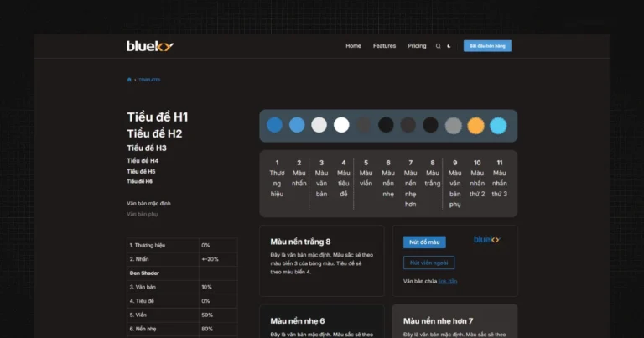Open the search magnifier icon

[x=438, y=46]
